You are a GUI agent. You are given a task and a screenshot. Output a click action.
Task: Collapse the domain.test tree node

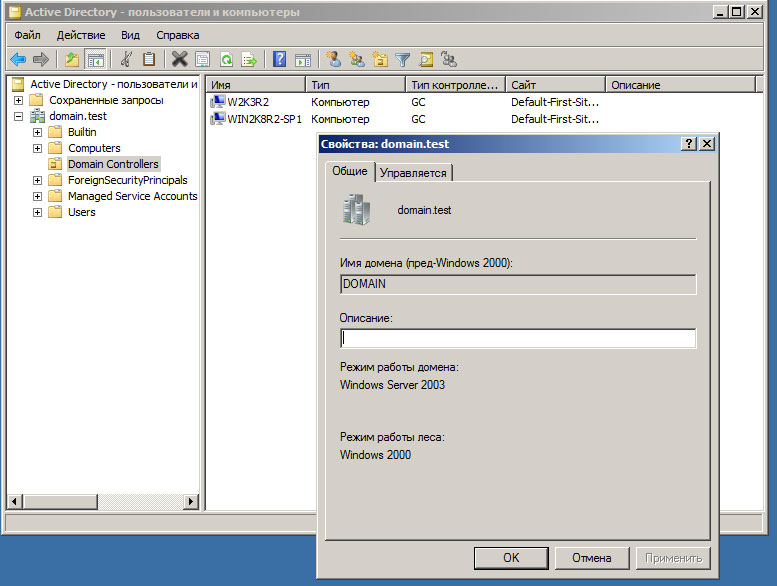[19, 116]
